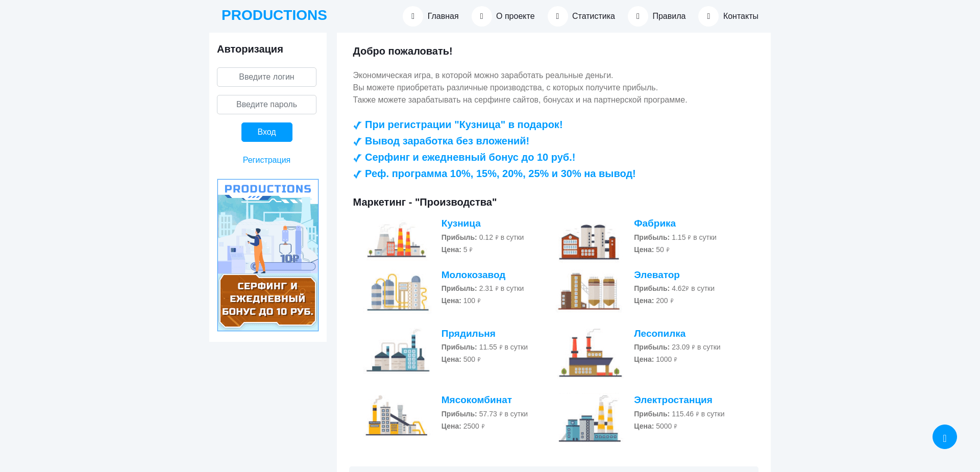The width and height of the screenshot is (980, 472).
Task: Click the login input field
Action: pos(266,77)
